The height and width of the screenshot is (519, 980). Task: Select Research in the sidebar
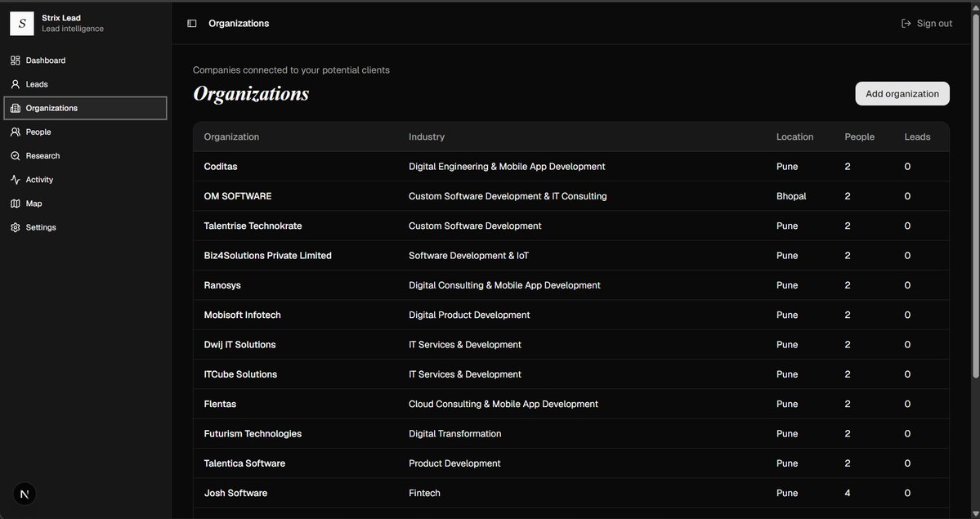tap(85, 155)
